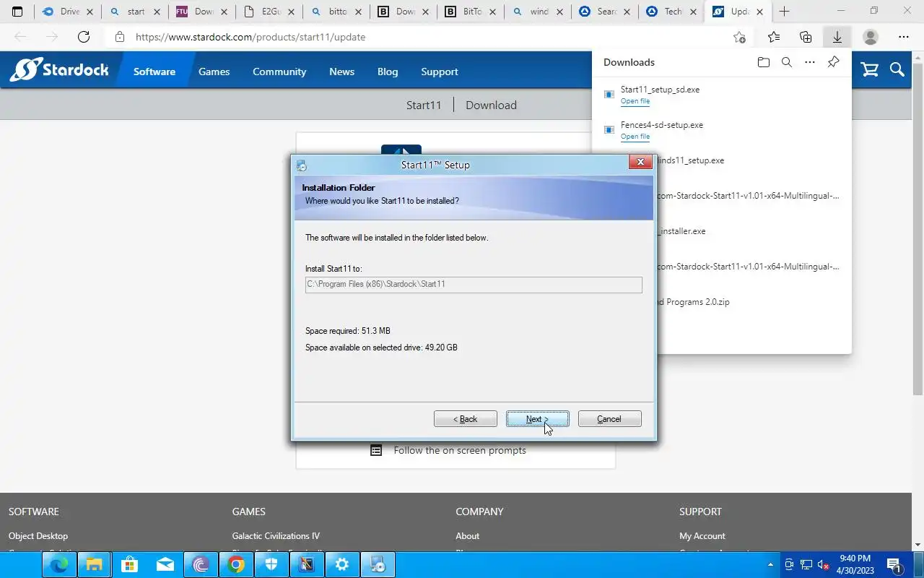Open more options in Downloads panel

[810, 62]
